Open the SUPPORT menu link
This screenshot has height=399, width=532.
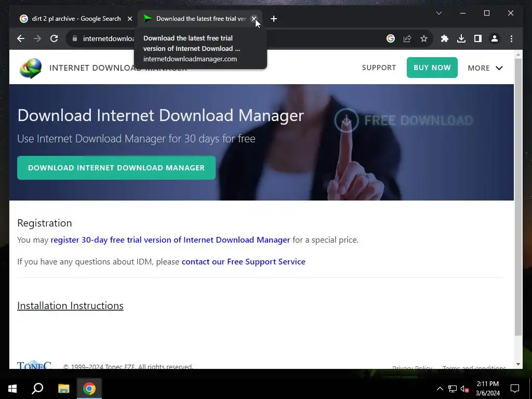[x=379, y=68]
